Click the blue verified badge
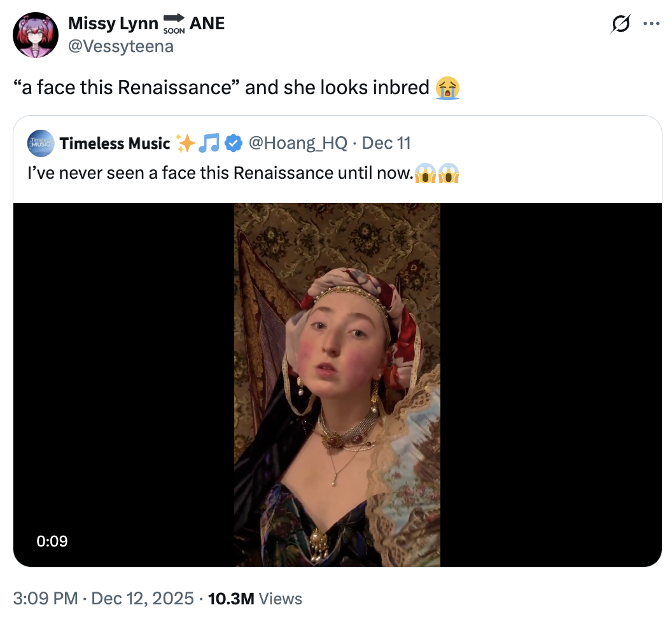 coord(234,144)
